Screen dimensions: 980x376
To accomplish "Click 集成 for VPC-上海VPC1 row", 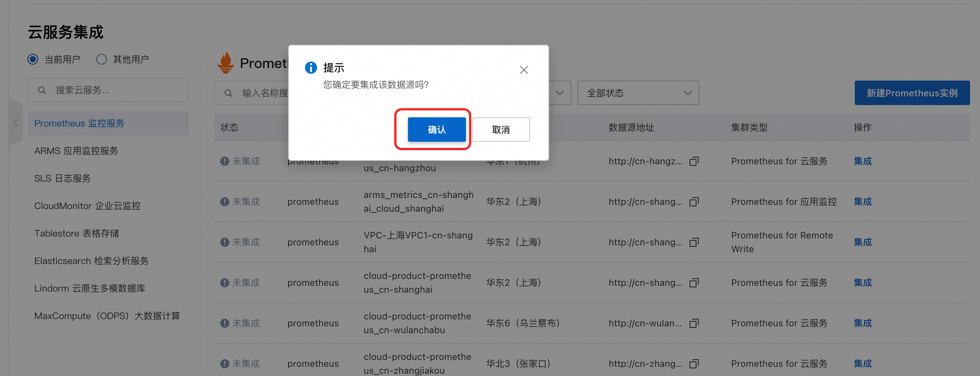I will [863, 242].
